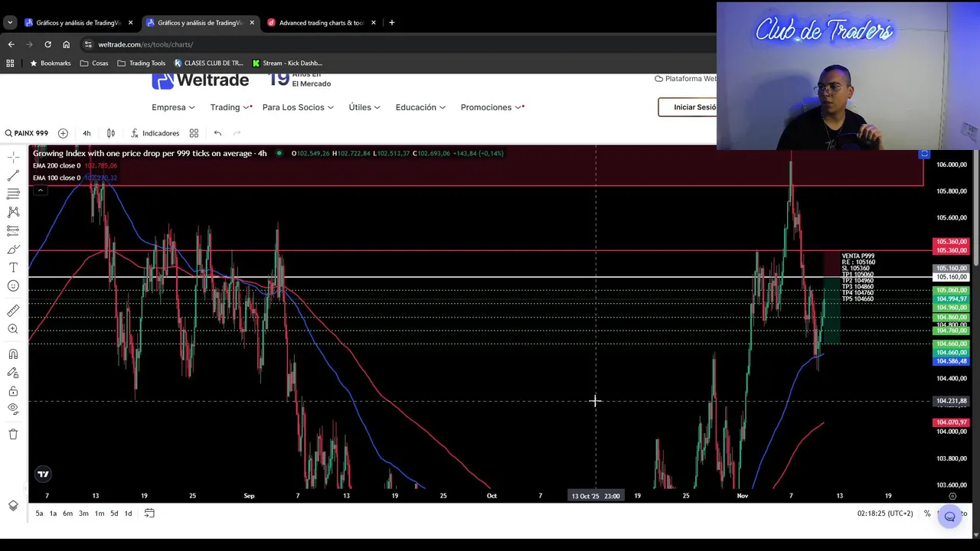Open the live chat support bubble

pyautogui.click(x=950, y=517)
